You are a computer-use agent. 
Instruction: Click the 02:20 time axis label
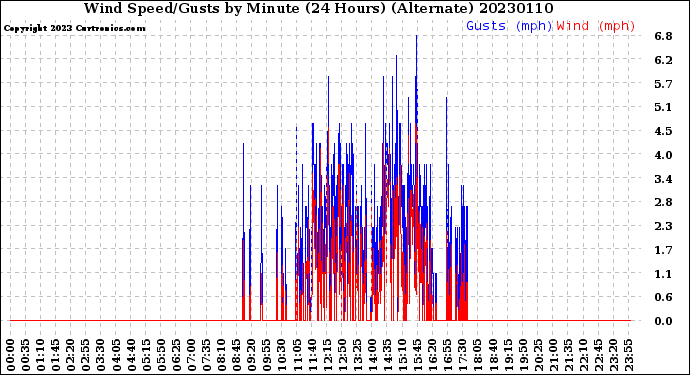[x=71, y=355]
